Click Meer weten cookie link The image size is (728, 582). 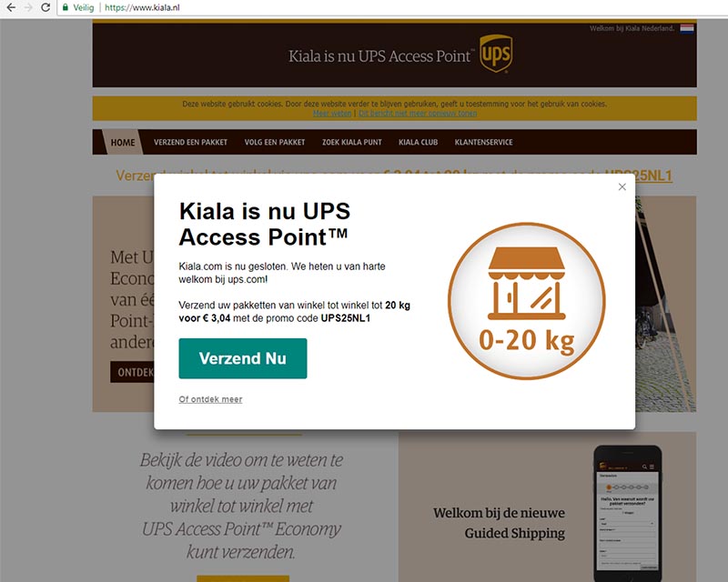pyautogui.click(x=332, y=114)
